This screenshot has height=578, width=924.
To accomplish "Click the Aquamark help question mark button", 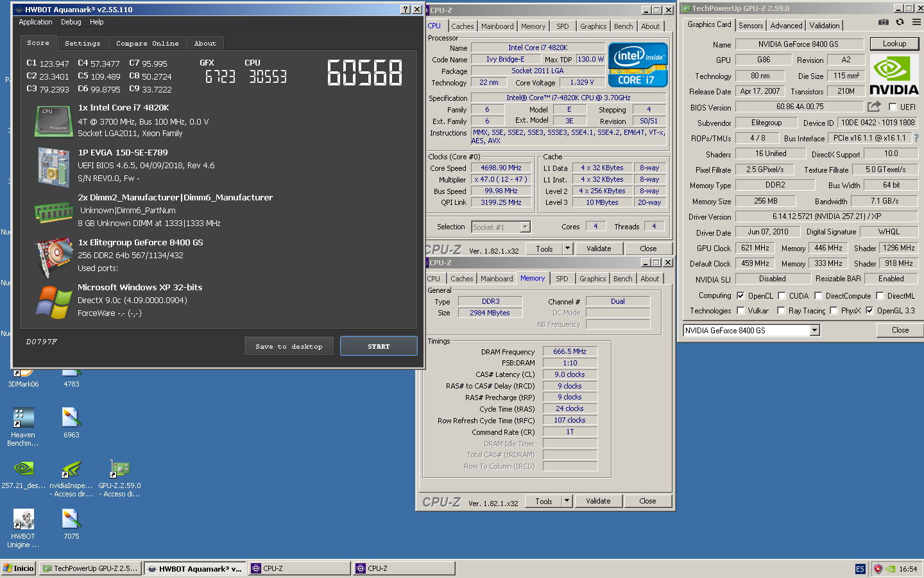I will [x=405, y=9].
